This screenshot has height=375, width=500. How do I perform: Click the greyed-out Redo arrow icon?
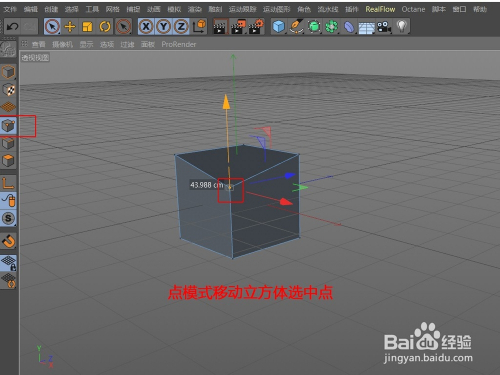tap(29, 26)
